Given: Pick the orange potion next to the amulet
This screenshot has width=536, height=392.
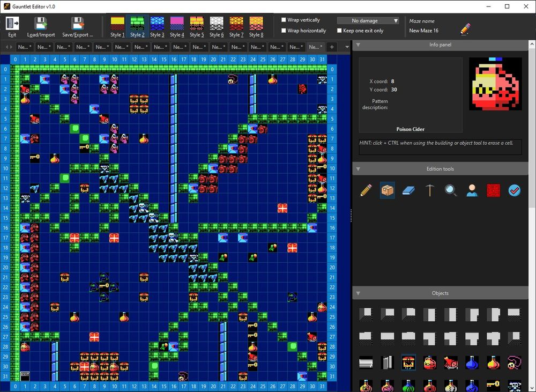Looking at the screenshot, I should pyautogui.click(x=493, y=363).
